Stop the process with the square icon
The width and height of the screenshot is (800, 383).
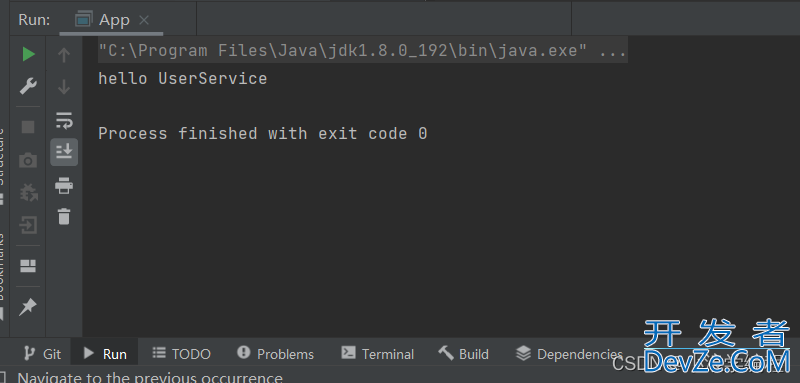(x=28, y=126)
